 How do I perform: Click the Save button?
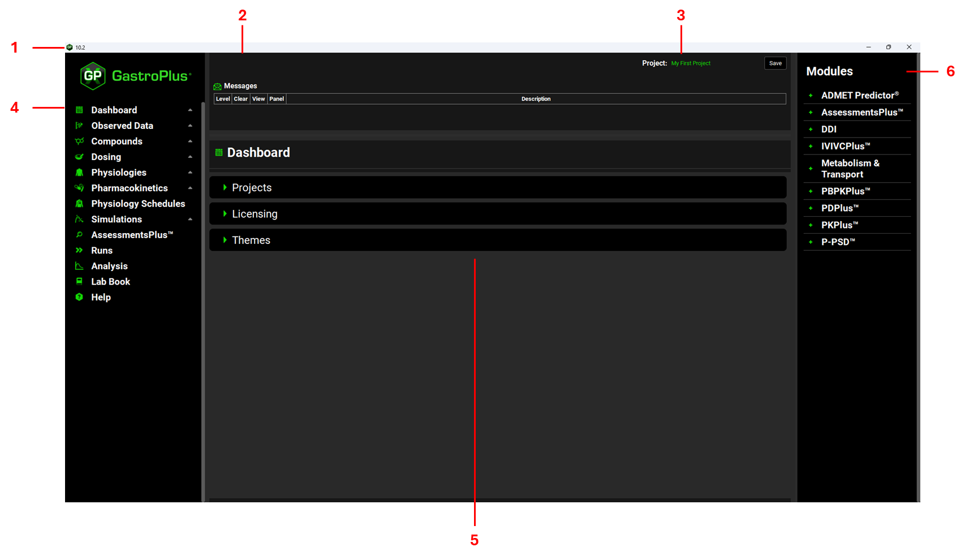coord(775,63)
